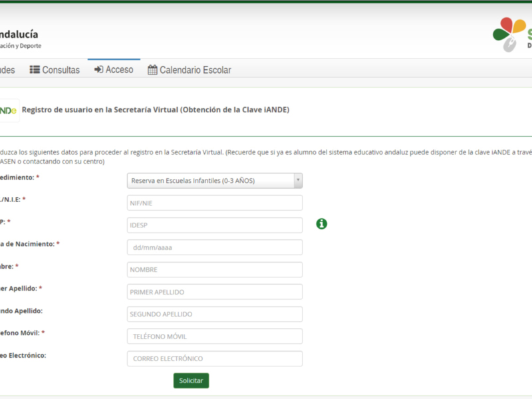Image resolution: width=532 pixels, height=399 pixels.
Task: Select the TELÉFONO MÓVIL input box
Action: pos(214,336)
